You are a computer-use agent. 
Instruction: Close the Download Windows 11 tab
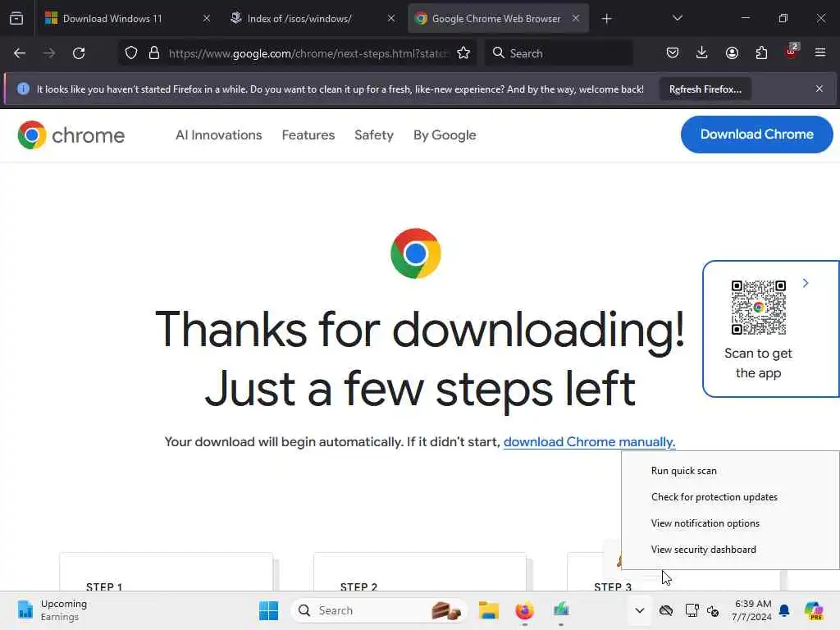pyautogui.click(x=207, y=18)
